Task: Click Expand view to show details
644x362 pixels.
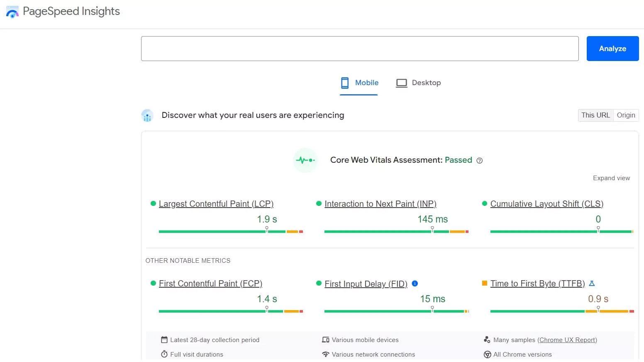Action: pos(611,178)
